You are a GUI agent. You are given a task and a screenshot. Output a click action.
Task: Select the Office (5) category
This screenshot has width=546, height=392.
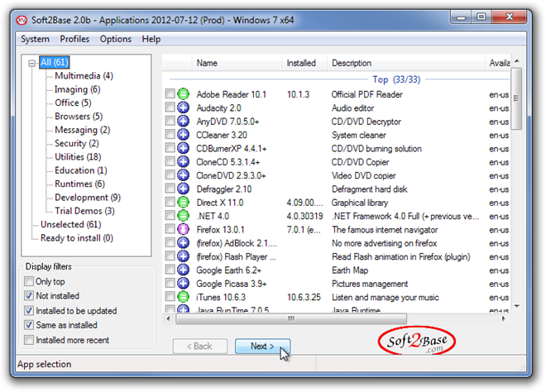point(73,103)
